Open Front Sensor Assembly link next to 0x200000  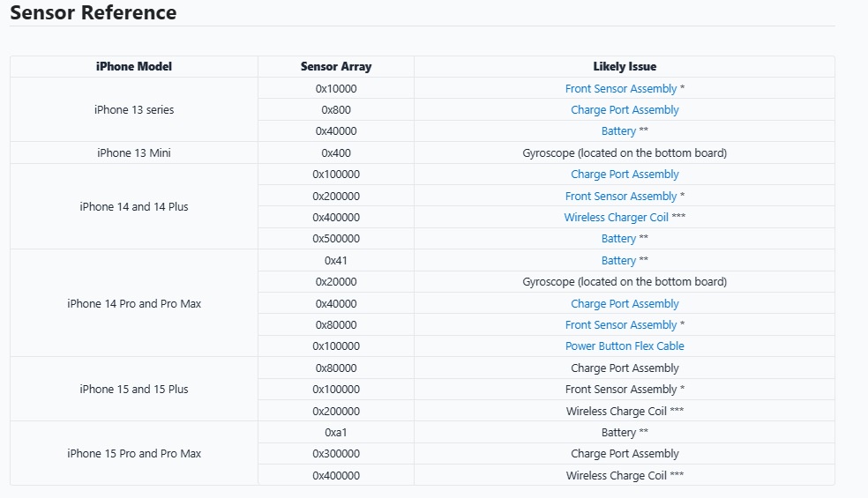click(620, 197)
